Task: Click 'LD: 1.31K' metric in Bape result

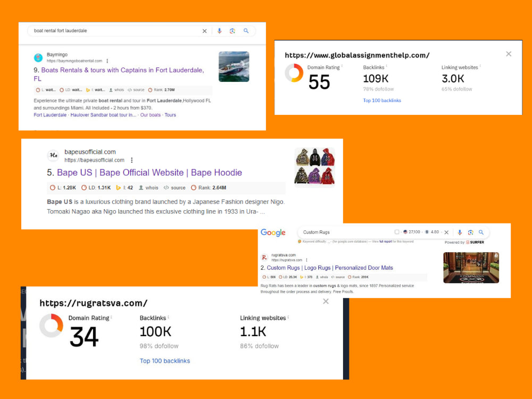Action: (96, 188)
